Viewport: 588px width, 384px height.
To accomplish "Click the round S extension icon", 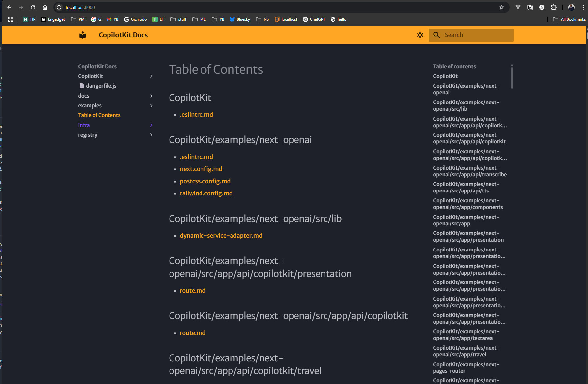I will (542, 7).
